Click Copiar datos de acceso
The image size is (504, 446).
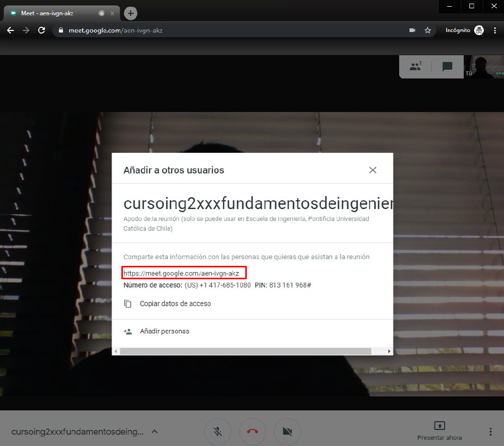tap(175, 304)
